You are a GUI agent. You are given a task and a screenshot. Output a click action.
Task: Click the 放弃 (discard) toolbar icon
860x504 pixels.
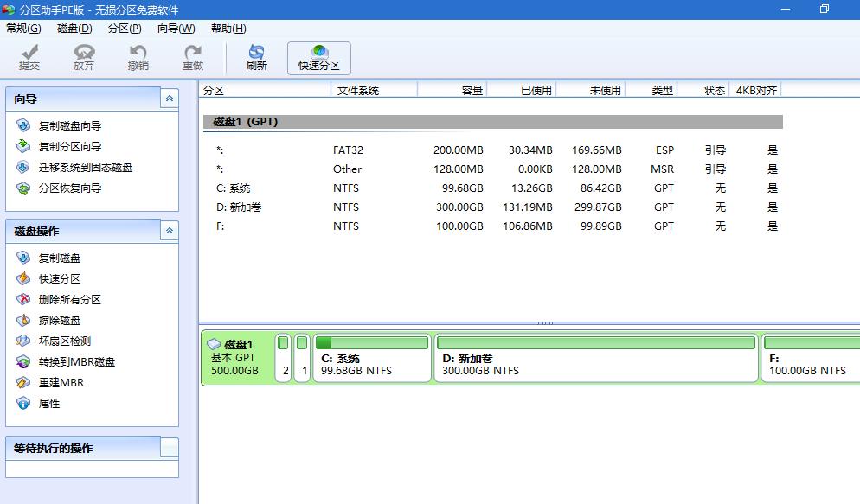[x=83, y=56]
